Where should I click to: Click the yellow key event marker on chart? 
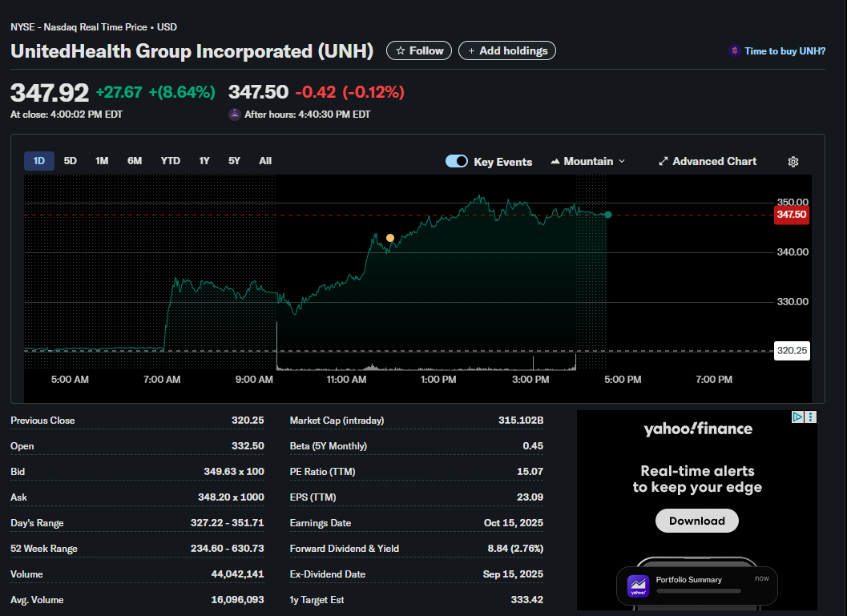click(390, 238)
